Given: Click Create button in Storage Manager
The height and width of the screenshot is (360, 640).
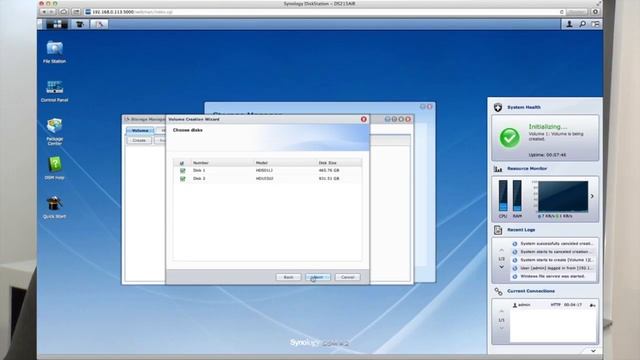Looking at the screenshot, I should [139, 140].
